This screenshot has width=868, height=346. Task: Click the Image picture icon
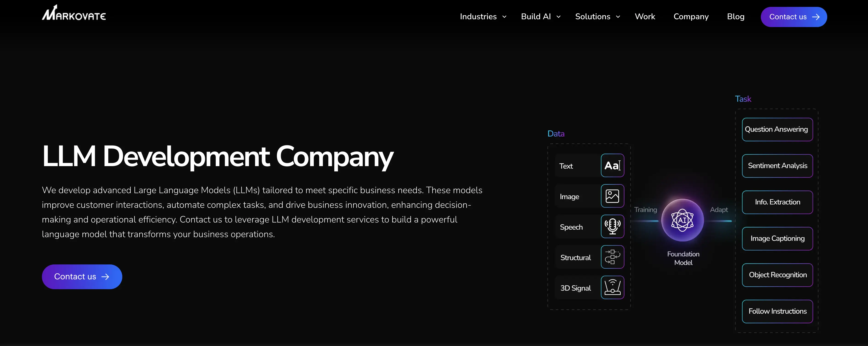[612, 196]
